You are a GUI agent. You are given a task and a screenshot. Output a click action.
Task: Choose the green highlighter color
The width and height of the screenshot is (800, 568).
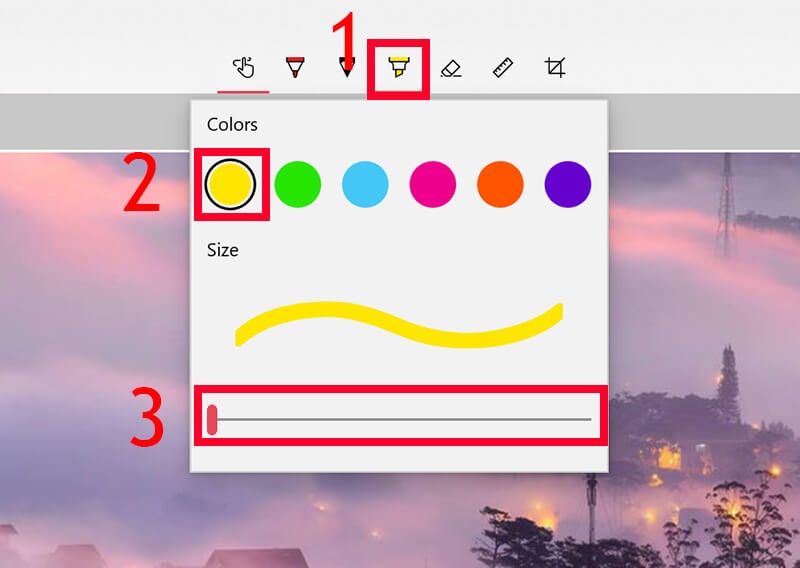tap(297, 184)
